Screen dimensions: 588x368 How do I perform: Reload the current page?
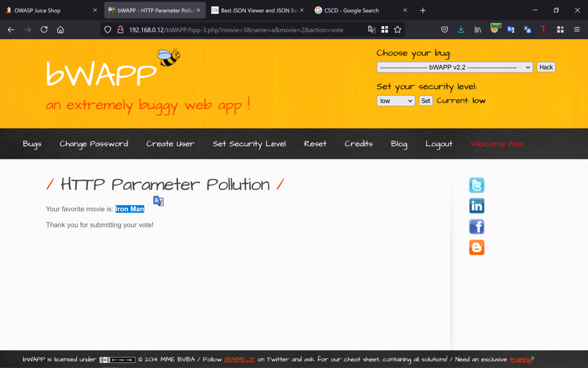point(44,29)
